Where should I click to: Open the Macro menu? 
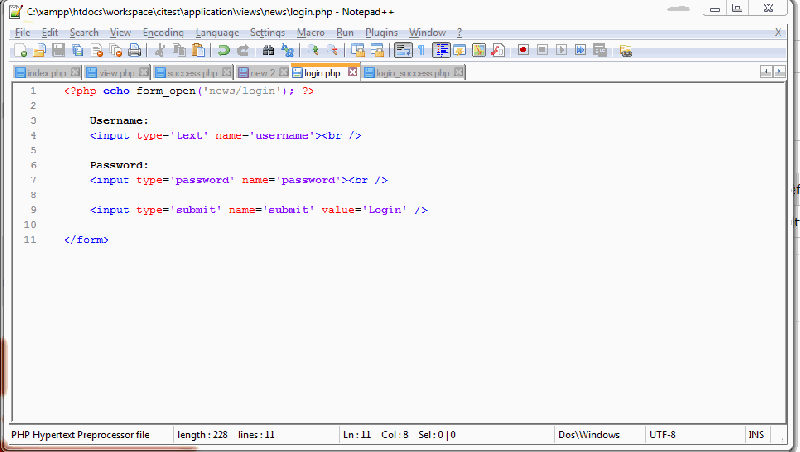pos(311,33)
